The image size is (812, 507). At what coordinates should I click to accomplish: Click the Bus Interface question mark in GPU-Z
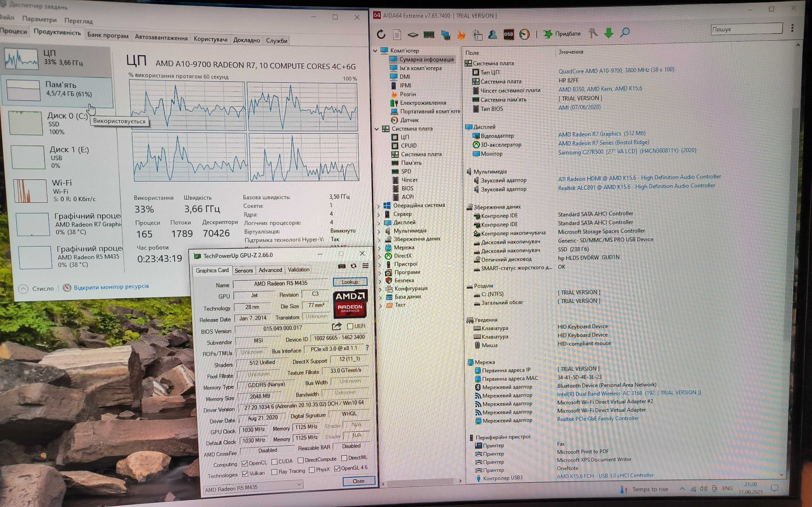pyautogui.click(x=367, y=347)
